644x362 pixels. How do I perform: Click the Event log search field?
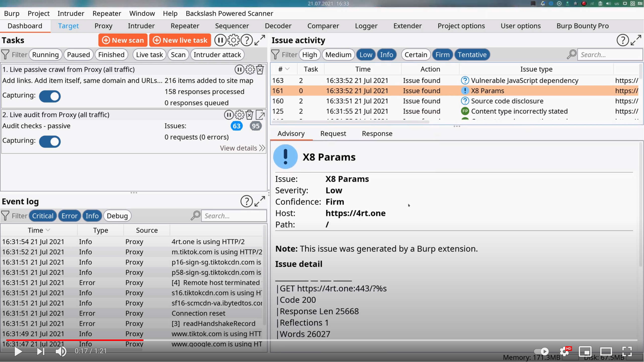(234, 216)
